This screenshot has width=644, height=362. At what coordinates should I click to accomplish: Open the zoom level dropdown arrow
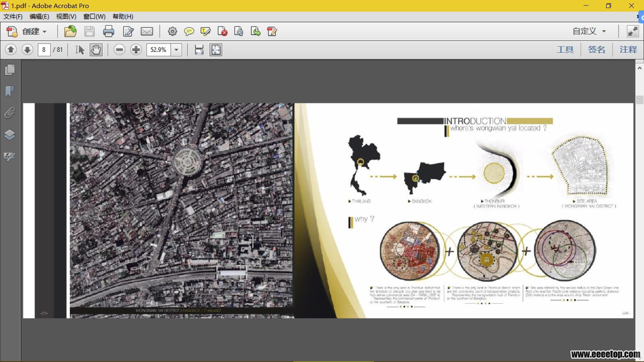pos(176,49)
